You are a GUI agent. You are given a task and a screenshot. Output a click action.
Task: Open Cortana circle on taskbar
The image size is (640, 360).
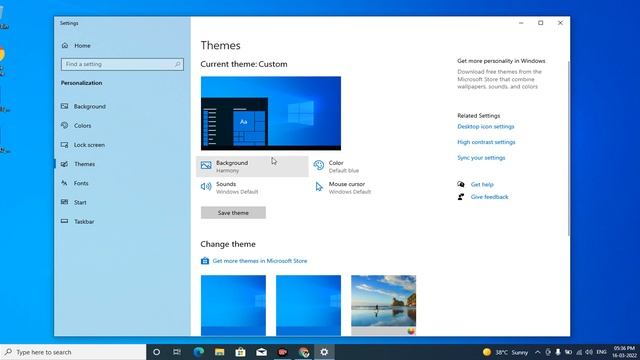(156, 352)
